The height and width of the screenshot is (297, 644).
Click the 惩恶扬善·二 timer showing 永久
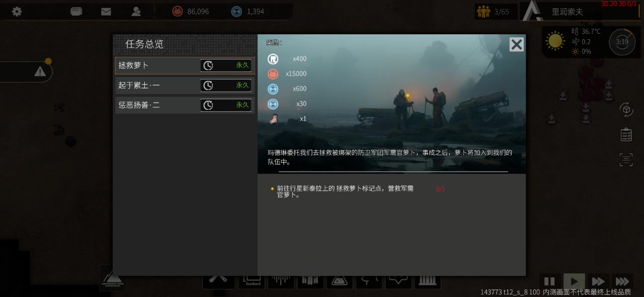(226, 105)
